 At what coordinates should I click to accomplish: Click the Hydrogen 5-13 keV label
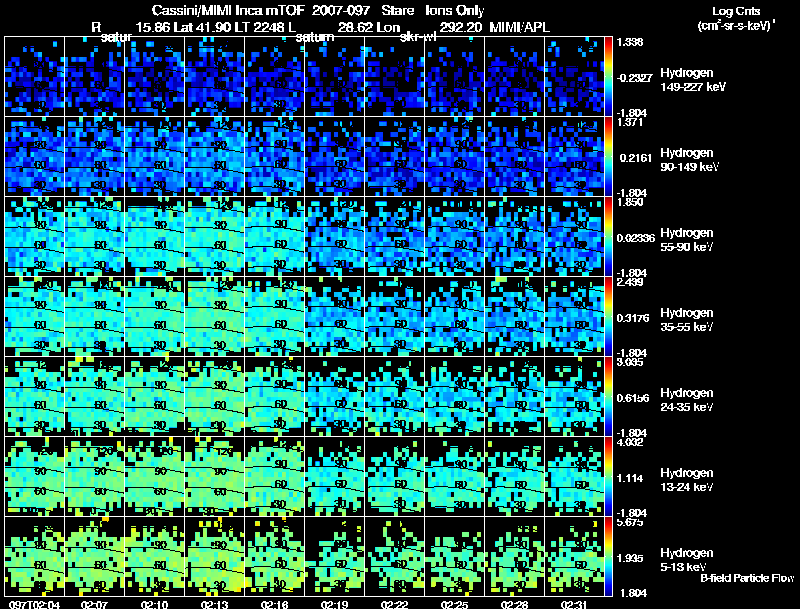[687, 560]
